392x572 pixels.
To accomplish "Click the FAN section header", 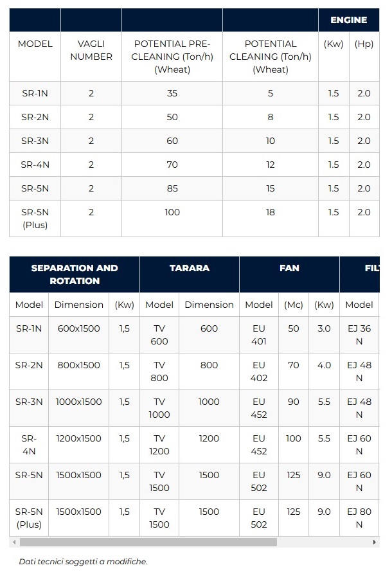I will click(289, 268).
